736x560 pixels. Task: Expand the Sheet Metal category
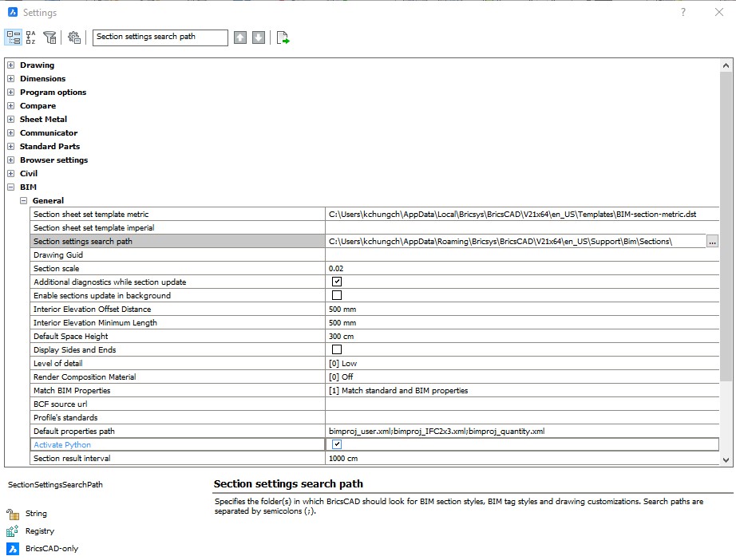point(11,120)
